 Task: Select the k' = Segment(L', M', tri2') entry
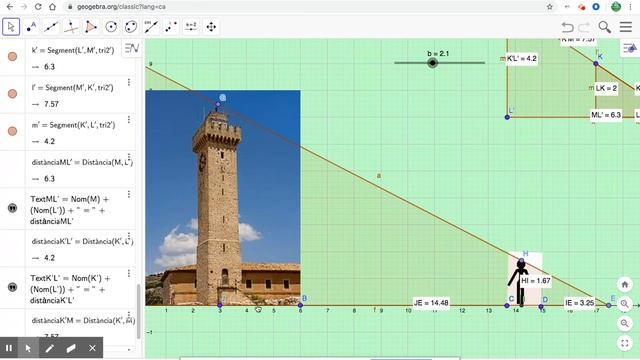(x=73, y=50)
